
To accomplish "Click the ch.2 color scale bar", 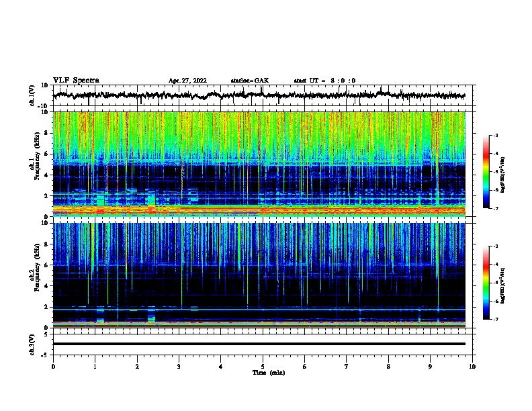I will (486, 283).
